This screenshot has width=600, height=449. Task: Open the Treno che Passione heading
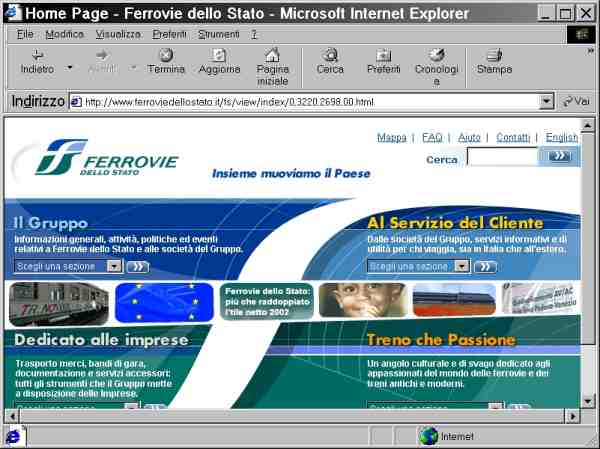441,340
